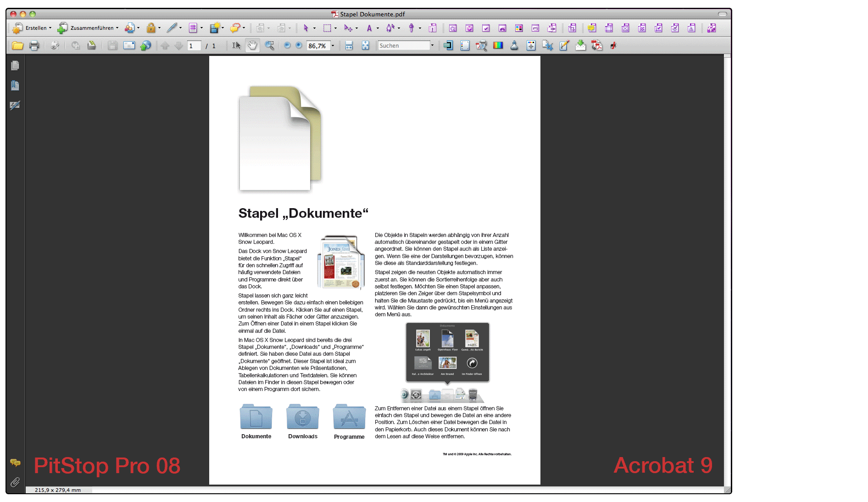Select the Marquee Zoom magnifier tool

270,46
